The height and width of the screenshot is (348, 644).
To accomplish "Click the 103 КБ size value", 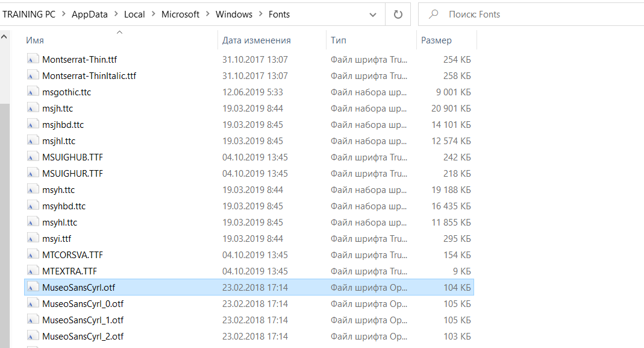I will coord(457,337).
